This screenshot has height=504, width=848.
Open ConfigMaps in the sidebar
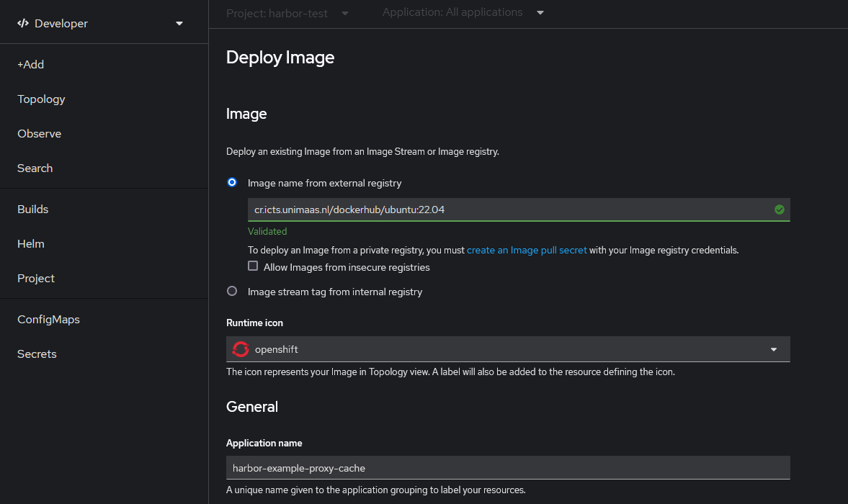49,319
